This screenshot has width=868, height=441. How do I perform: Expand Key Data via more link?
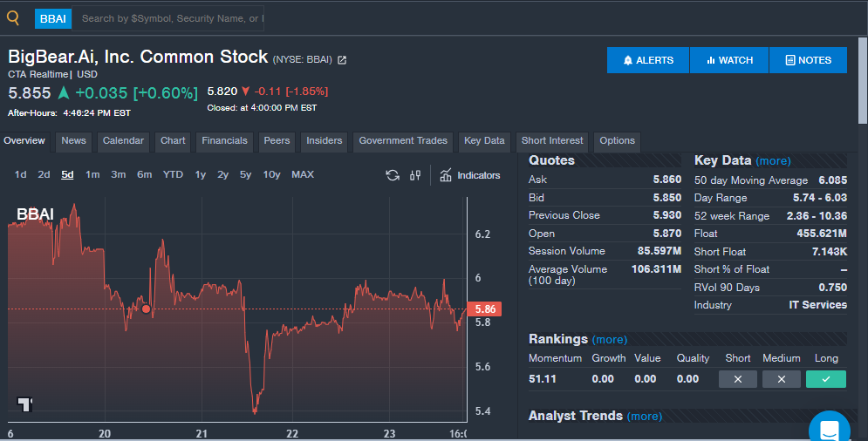pos(773,161)
